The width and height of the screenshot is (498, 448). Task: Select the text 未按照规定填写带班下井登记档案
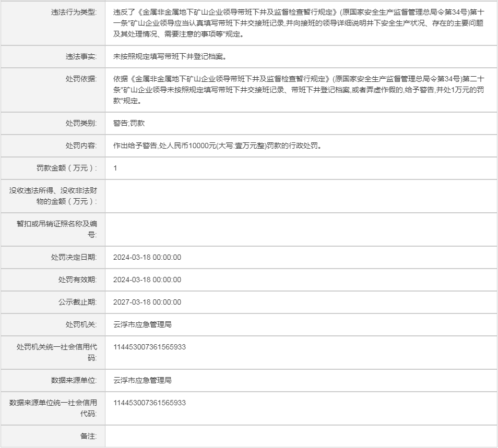pos(170,56)
